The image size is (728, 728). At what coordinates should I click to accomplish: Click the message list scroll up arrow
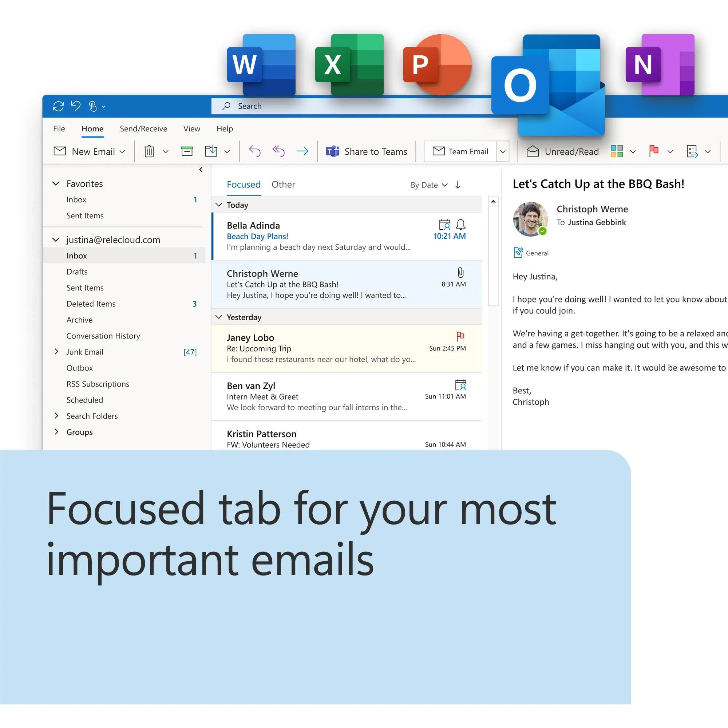click(x=493, y=201)
